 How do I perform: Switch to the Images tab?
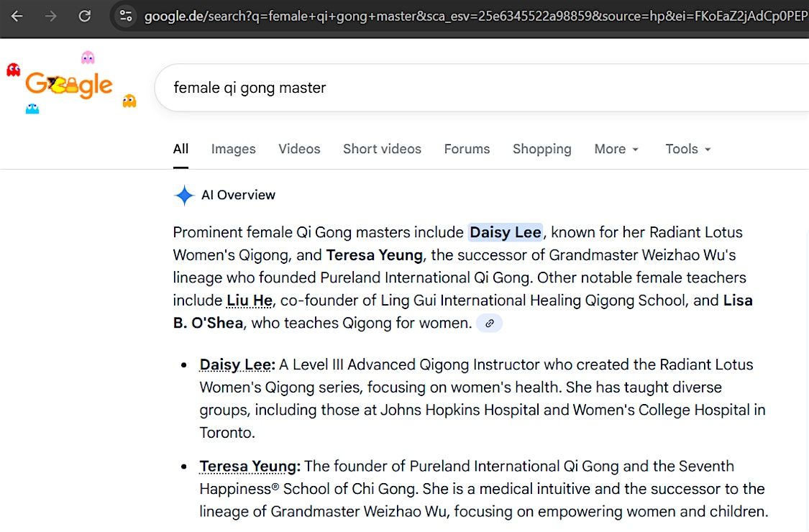[x=233, y=149]
